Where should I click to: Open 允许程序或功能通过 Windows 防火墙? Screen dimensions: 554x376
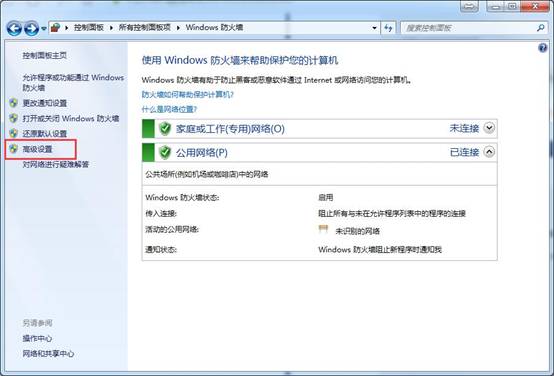click(x=73, y=82)
